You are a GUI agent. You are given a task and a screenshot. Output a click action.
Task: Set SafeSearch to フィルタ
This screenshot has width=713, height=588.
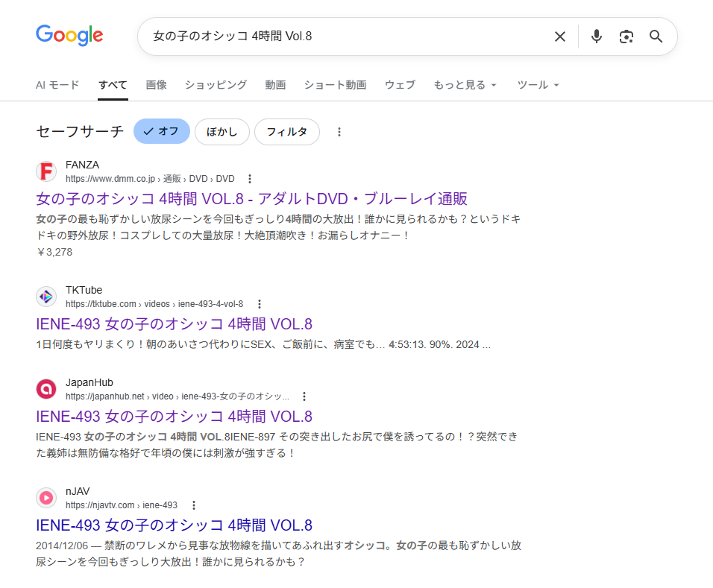coord(287,132)
